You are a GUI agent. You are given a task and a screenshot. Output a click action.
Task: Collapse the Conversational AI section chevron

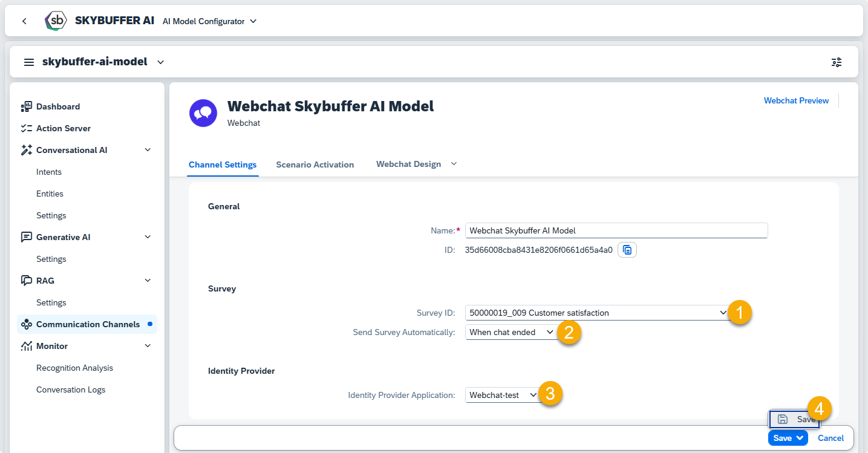click(x=148, y=150)
